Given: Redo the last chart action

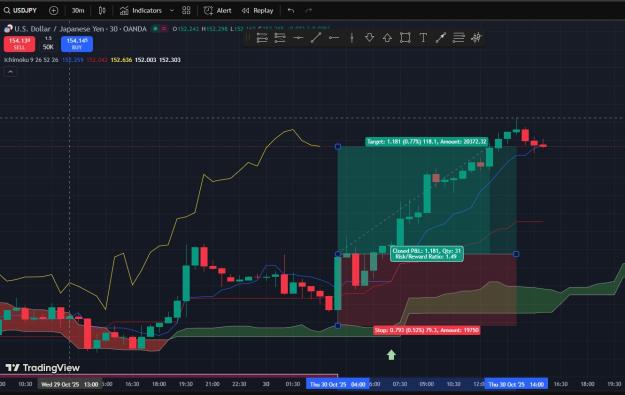Looking at the screenshot, I should coord(309,11).
